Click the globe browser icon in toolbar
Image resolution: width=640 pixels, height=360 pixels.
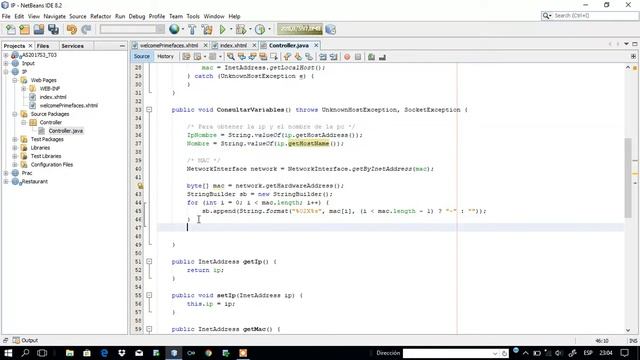(174, 29)
